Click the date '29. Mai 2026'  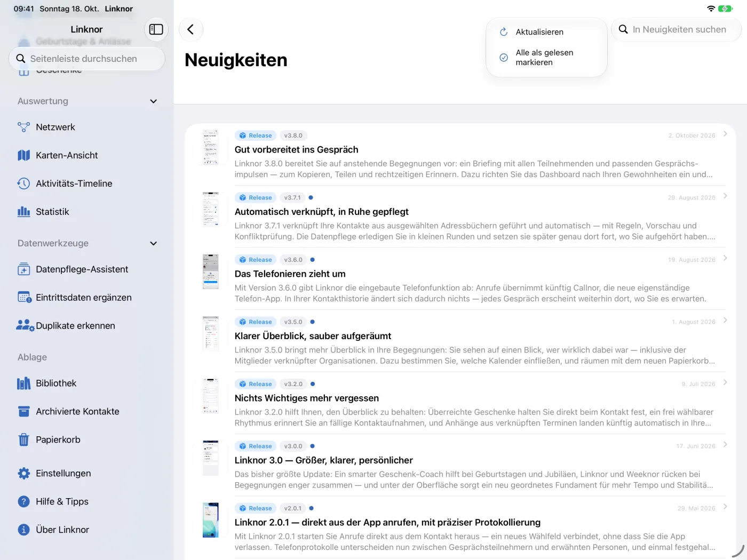pyautogui.click(x=696, y=508)
